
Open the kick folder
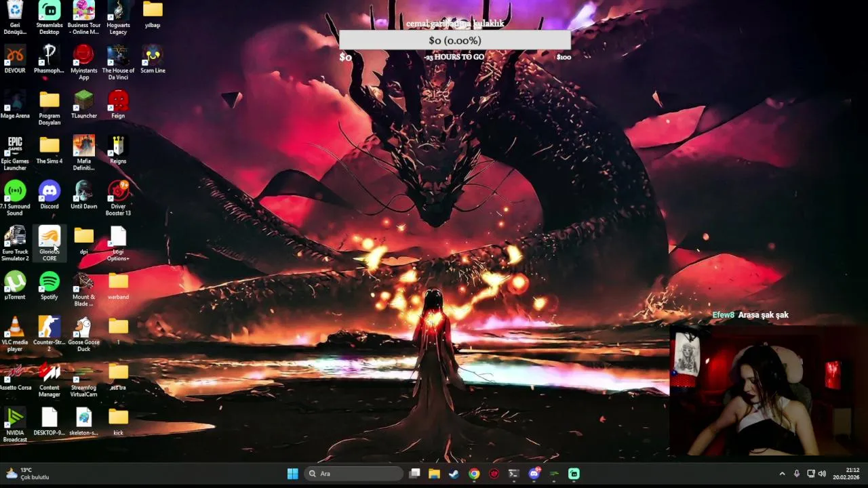click(x=118, y=422)
